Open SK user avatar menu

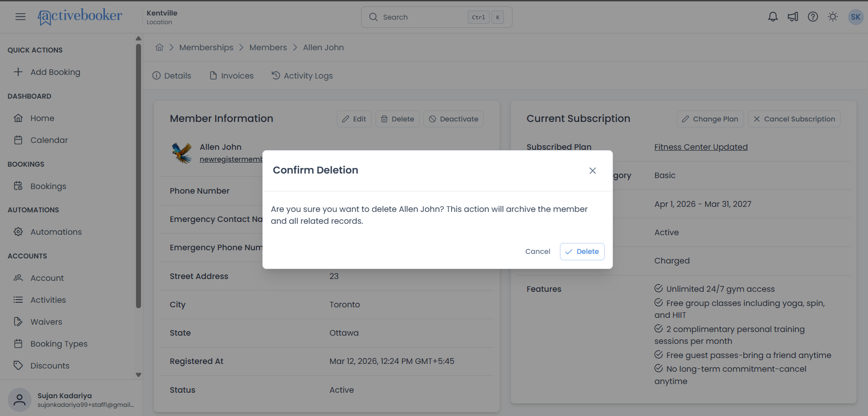[855, 17]
